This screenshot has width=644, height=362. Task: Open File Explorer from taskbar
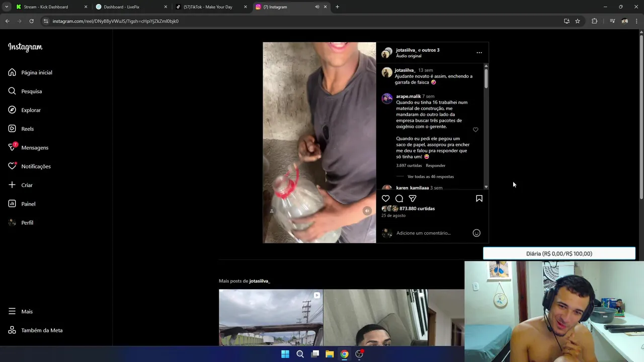(330, 354)
